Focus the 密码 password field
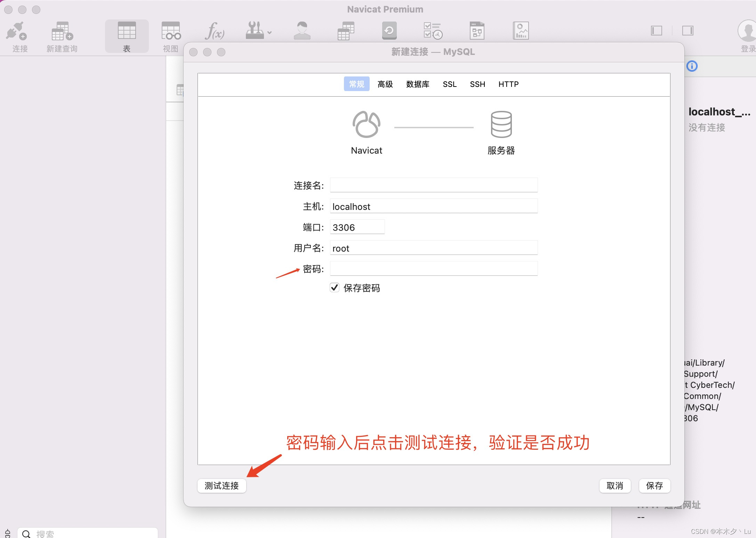The image size is (756, 538). pyautogui.click(x=434, y=268)
